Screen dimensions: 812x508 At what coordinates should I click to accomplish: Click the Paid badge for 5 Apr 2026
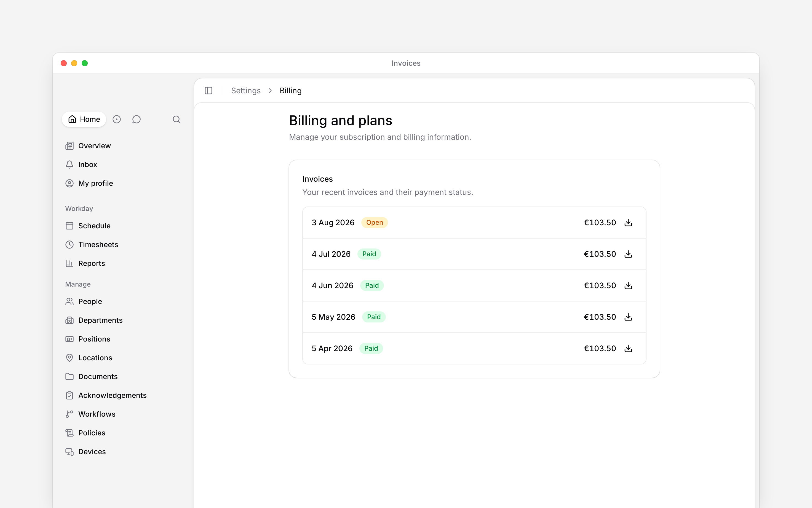click(371, 348)
